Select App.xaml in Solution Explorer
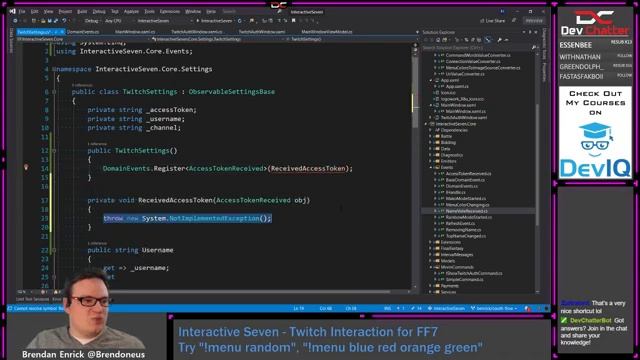 450,80
